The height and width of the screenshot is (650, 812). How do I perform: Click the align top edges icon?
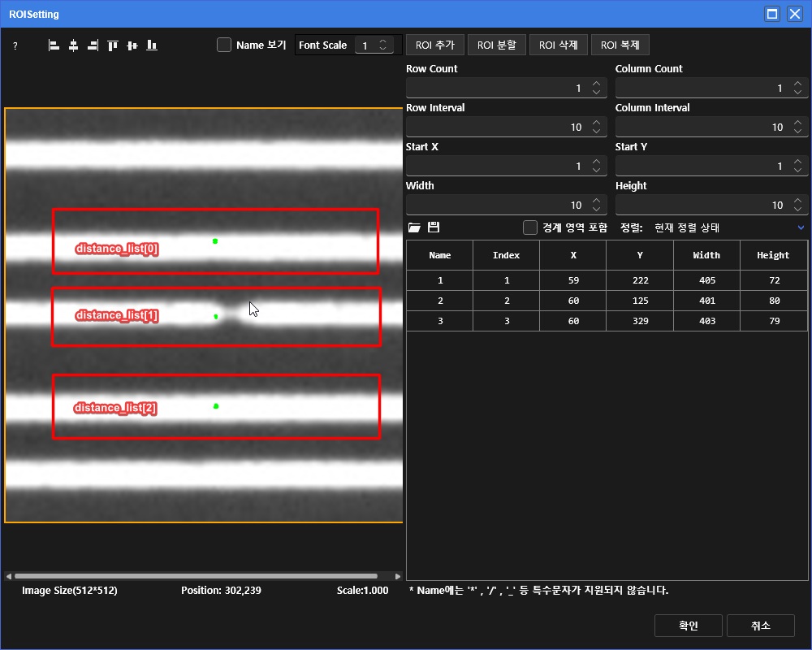[x=112, y=45]
